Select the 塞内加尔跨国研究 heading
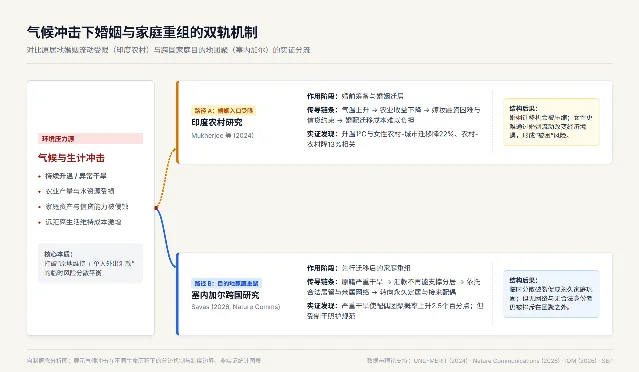The image size is (639, 372). click(x=225, y=295)
